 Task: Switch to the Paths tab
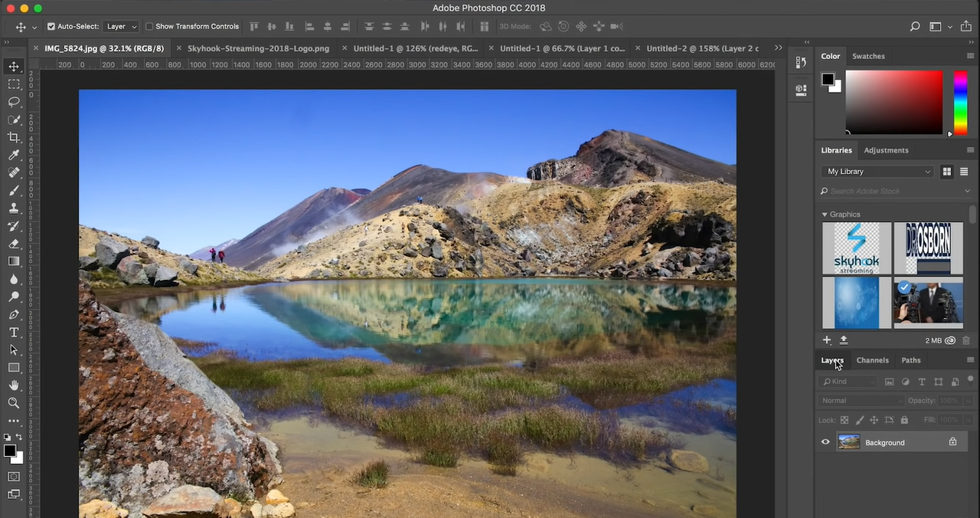910,360
